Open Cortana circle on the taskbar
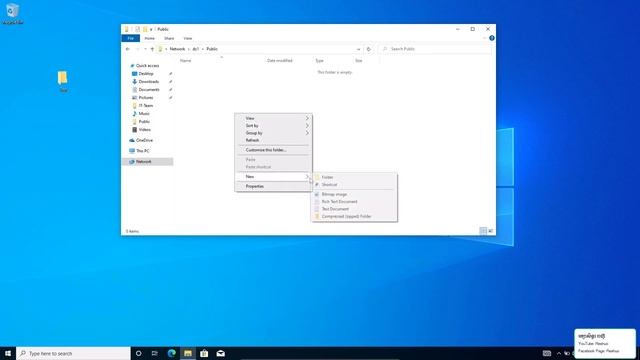This screenshot has height=360, width=640. tap(138, 353)
